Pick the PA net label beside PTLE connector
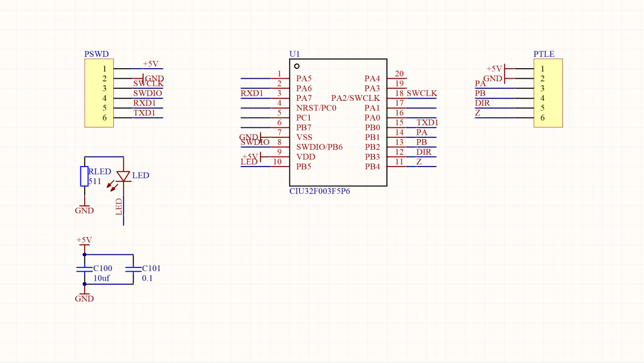Screen dimensions: 644x363 (x=480, y=84)
